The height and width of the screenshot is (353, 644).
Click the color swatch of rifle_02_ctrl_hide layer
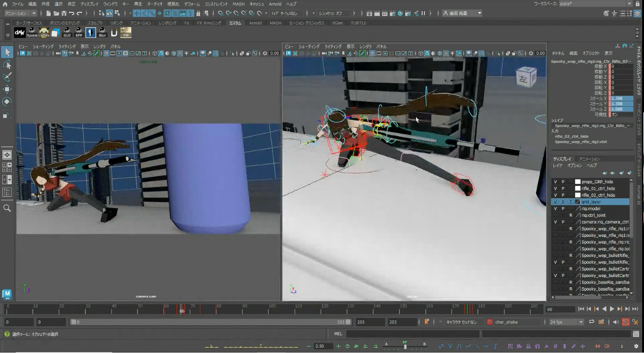(577, 195)
